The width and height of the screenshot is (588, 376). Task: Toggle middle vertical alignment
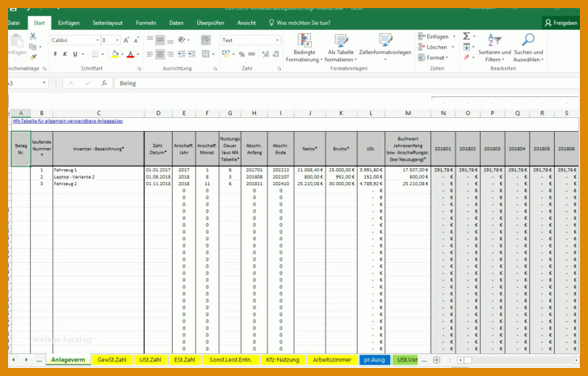[x=160, y=40]
